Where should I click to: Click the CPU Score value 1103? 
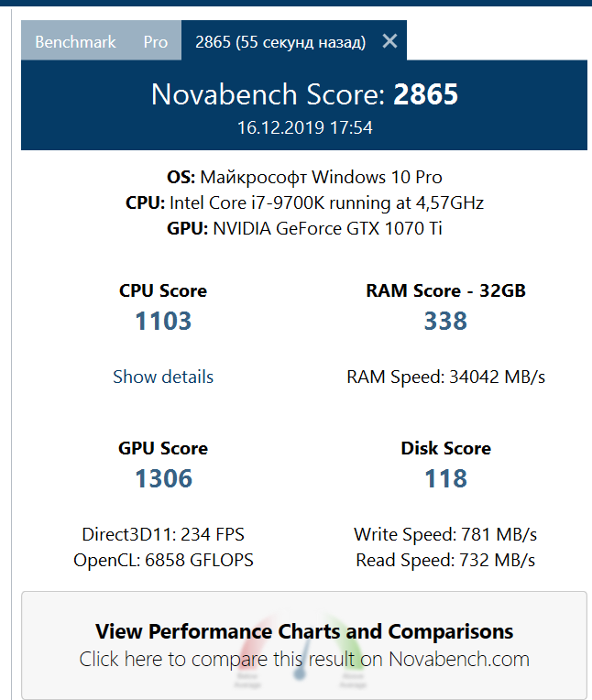(163, 321)
